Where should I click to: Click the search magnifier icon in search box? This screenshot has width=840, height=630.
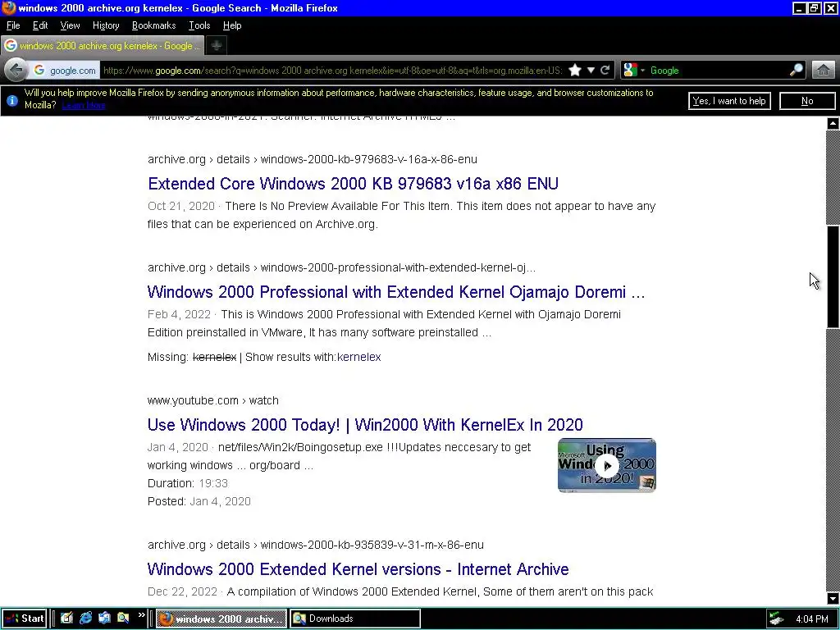tap(796, 71)
